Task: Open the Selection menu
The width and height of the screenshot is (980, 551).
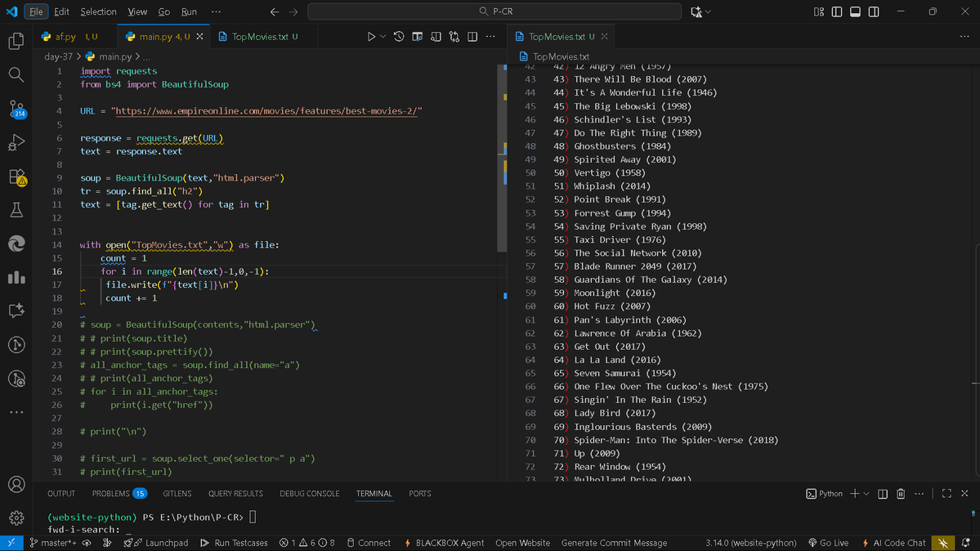Action: (x=98, y=12)
